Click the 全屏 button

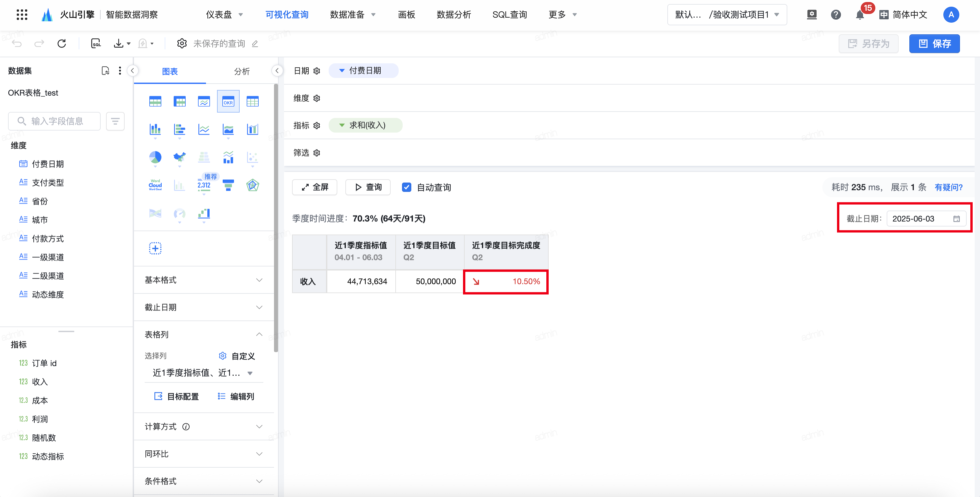click(x=315, y=187)
